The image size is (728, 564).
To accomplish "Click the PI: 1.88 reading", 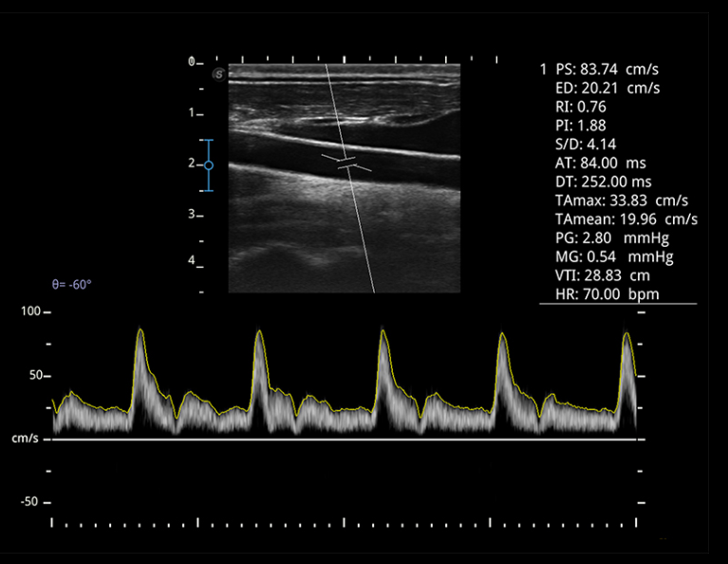I will tap(581, 126).
